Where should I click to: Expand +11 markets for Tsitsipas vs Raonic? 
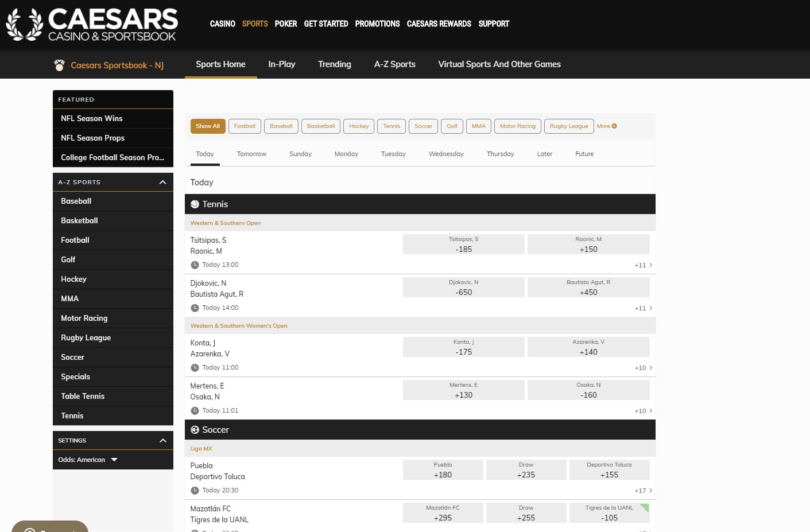(644, 265)
